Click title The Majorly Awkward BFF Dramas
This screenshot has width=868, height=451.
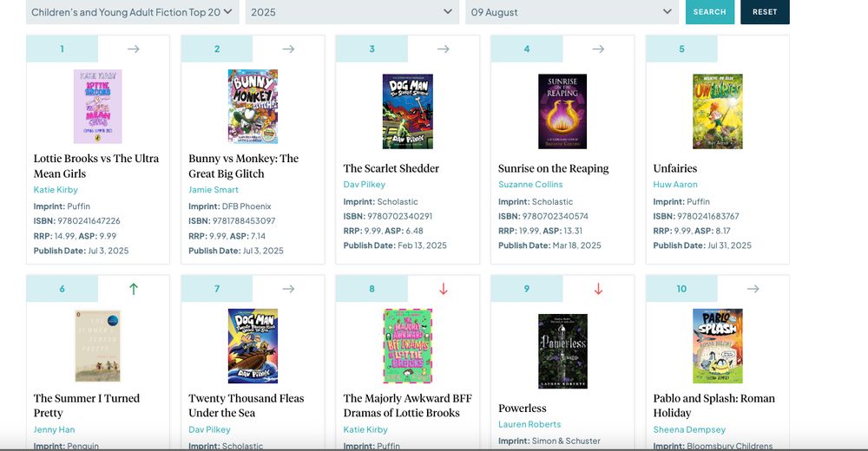point(407,406)
